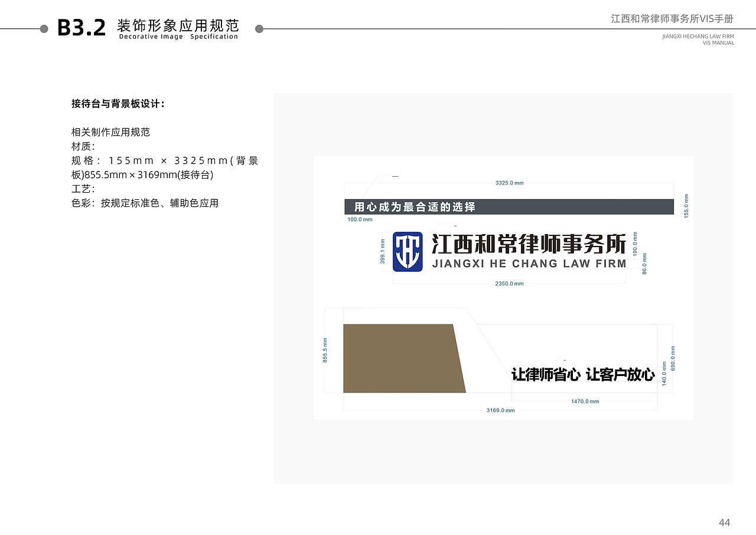This screenshot has height=535, width=756.
Task: Click the 855.5 mm dimension label
Action: [x=325, y=350]
